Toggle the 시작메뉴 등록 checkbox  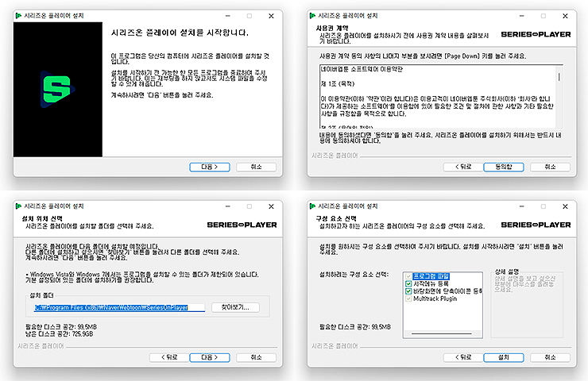408,283
